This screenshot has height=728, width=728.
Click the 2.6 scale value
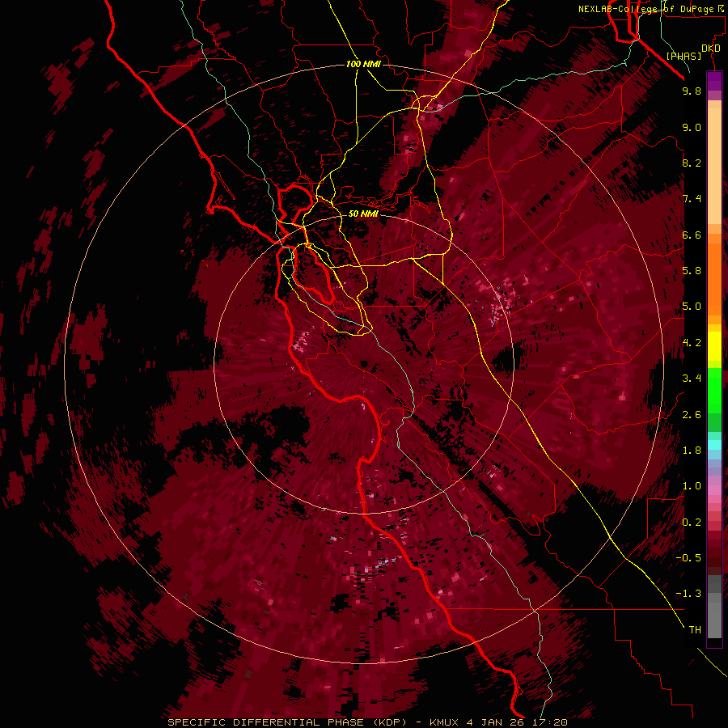(692, 415)
